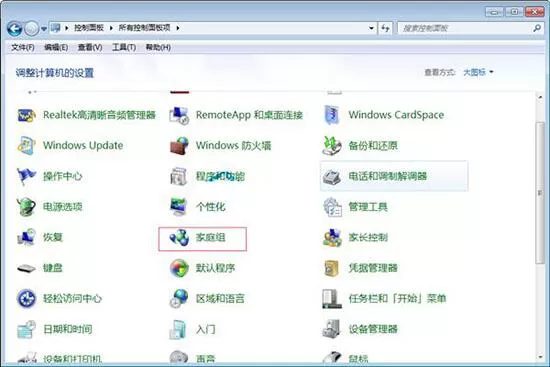Image resolution: width=550 pixels, height=367 pixels.
Task: Open RemoteApp 和桌面连接 icon
Action: pos(179,115)
